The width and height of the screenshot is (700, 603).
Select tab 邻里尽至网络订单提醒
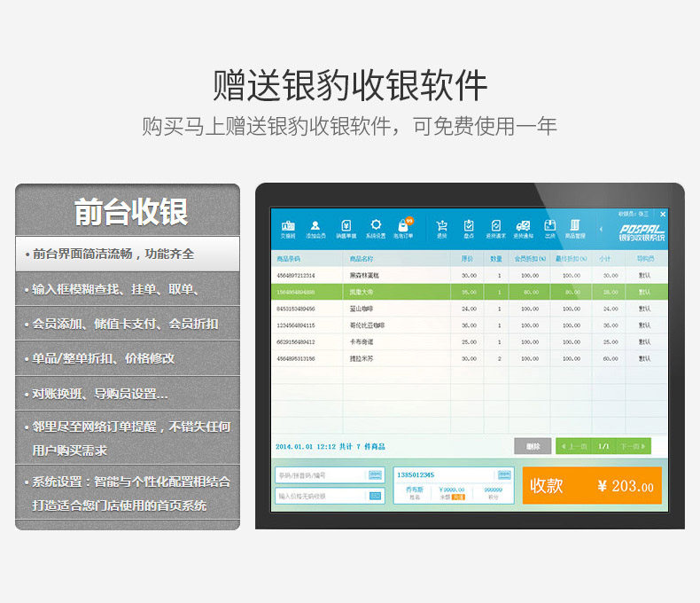128,438
